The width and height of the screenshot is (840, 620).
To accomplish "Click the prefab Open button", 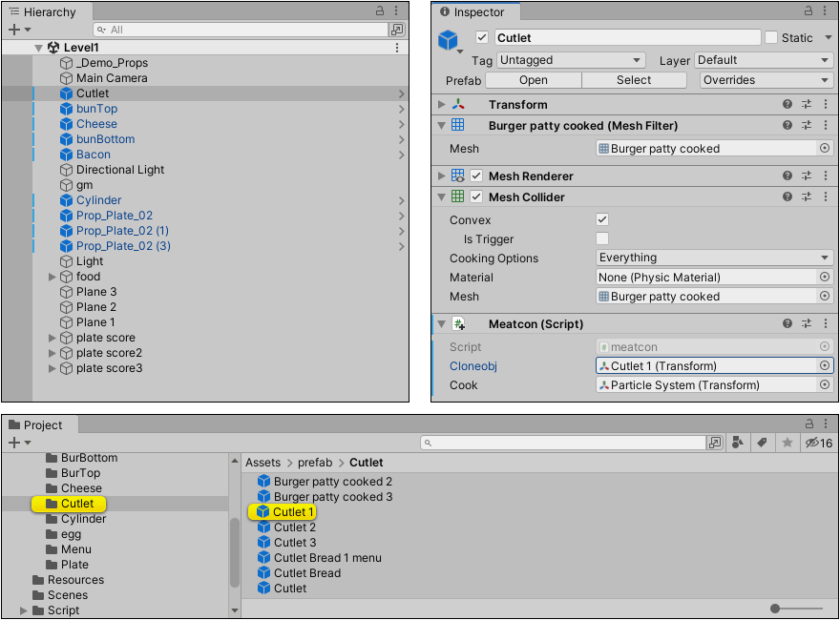I will [x=534, y=81].
